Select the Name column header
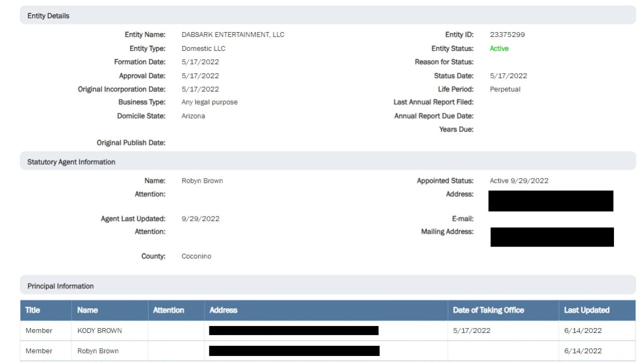 click(87, 310)
